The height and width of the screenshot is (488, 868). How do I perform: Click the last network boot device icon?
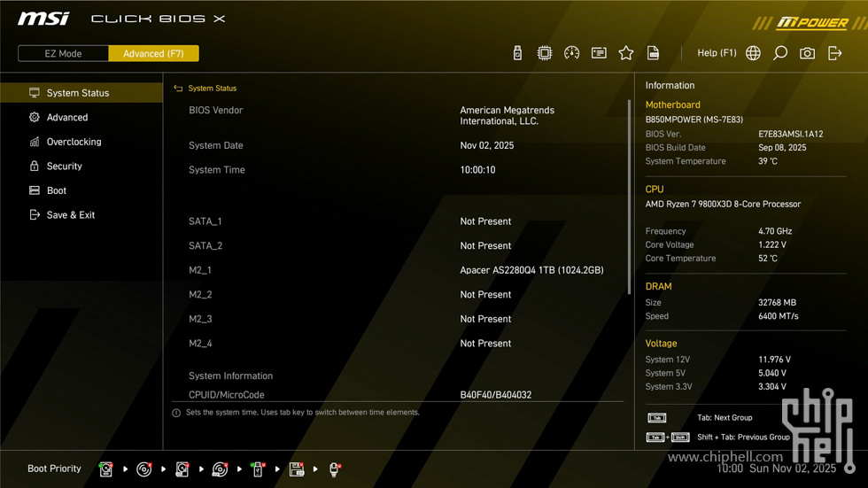(335, 469)
